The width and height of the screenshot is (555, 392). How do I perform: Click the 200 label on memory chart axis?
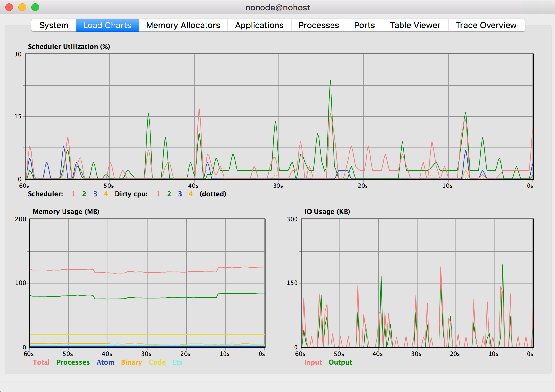[21, 219]
